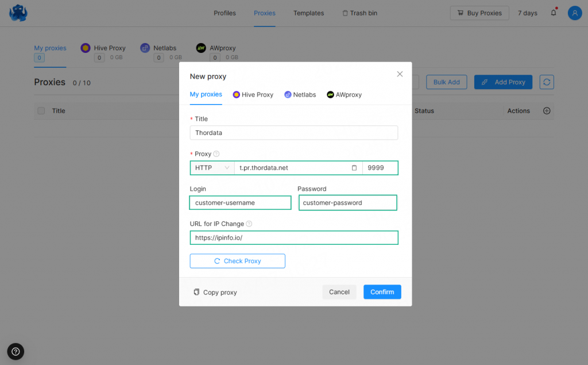The height and width of the screenshot is (365, 588).
Task: Show help for URL for IP Change
Action: (x=249, y=224)
